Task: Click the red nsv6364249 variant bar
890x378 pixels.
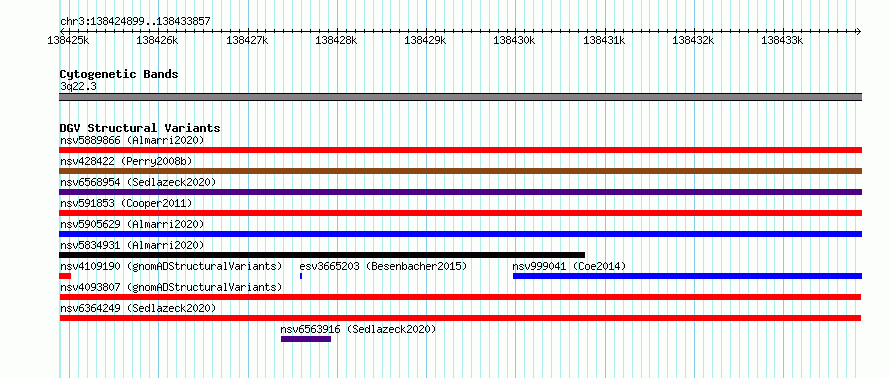Action: pyautogui.click(x=460, y=318)
